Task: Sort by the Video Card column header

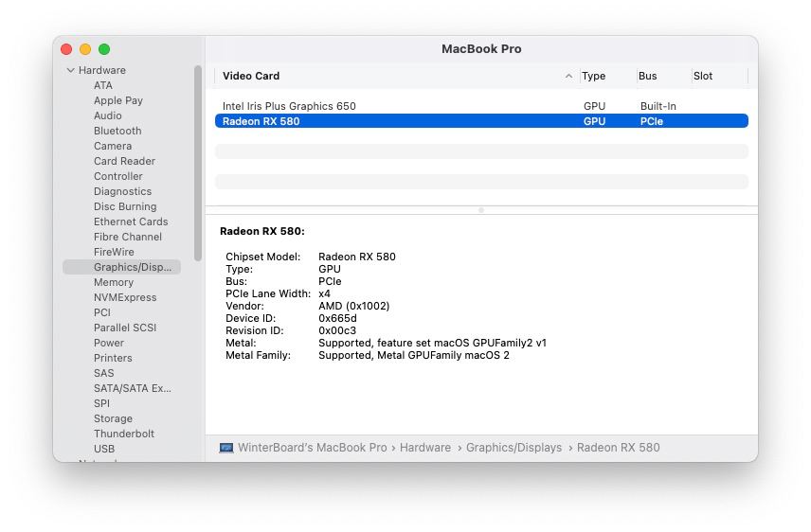Action: click(251, 76)
